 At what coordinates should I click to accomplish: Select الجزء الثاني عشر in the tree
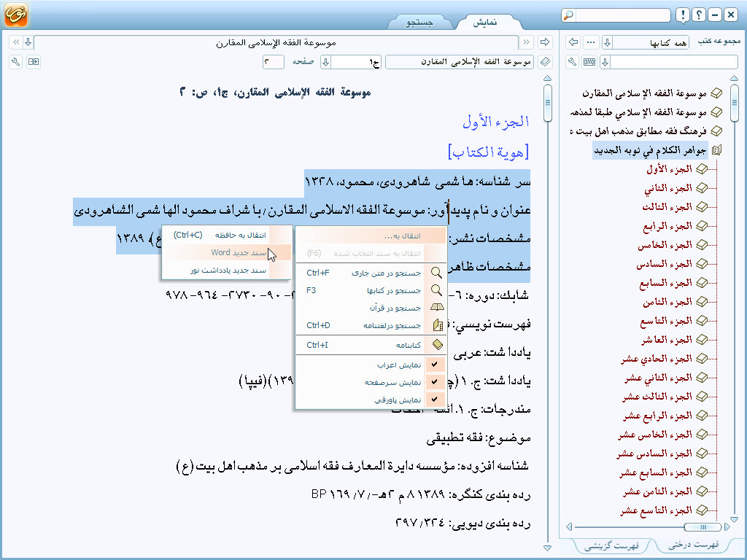[659, 378]
